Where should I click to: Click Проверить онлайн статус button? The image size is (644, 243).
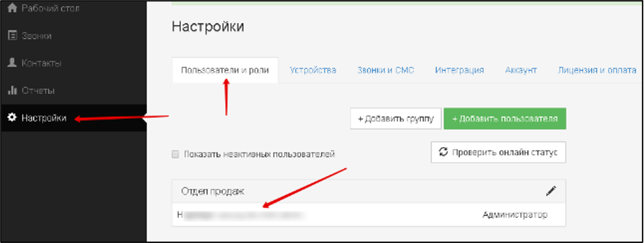tap(498, 152)
